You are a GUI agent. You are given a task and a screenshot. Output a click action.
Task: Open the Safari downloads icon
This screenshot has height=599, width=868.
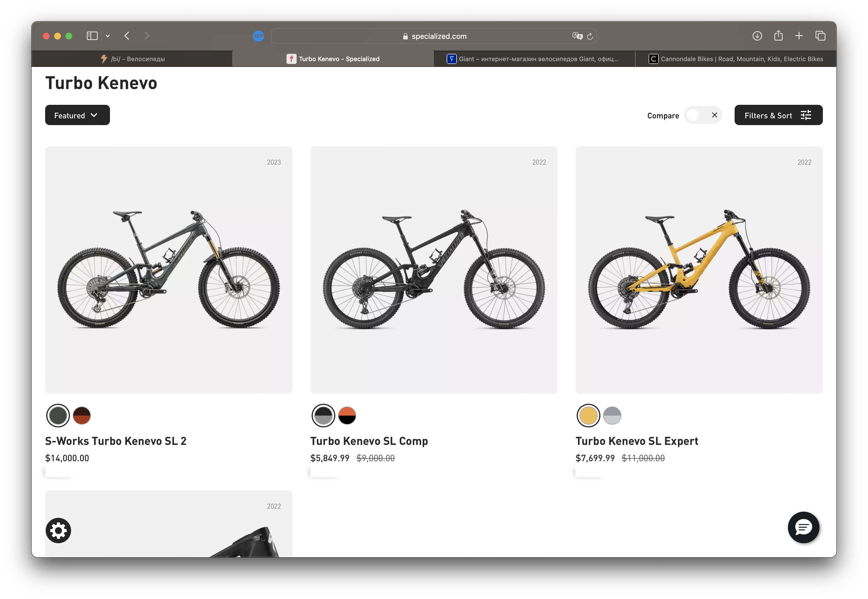[757, 36]
